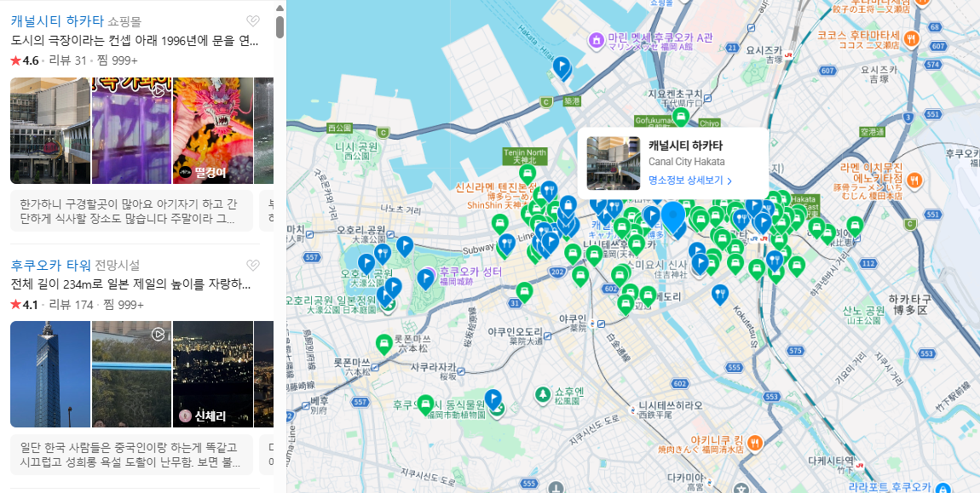
Task: Click purple icon beside 마린 멧세 후쿠오카 A관
Action: tap(597, 40)
